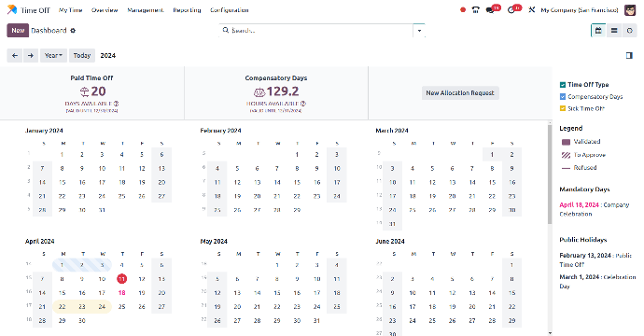Screen dimensions: 644x336
Task: Open the My Time menu
Action: click(71, 10)
